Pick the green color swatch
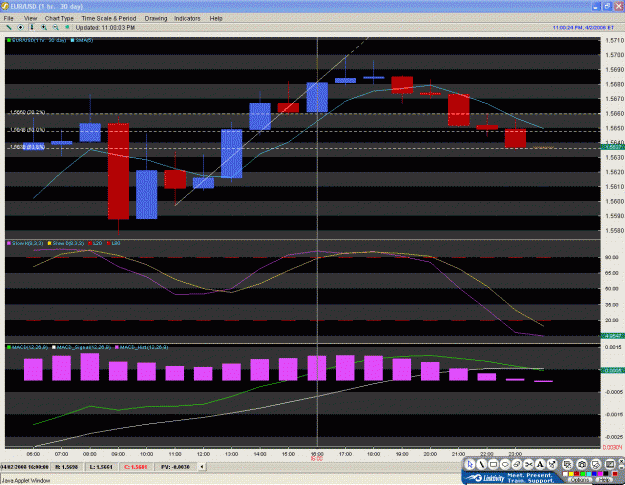 click(x=583, y=474)
